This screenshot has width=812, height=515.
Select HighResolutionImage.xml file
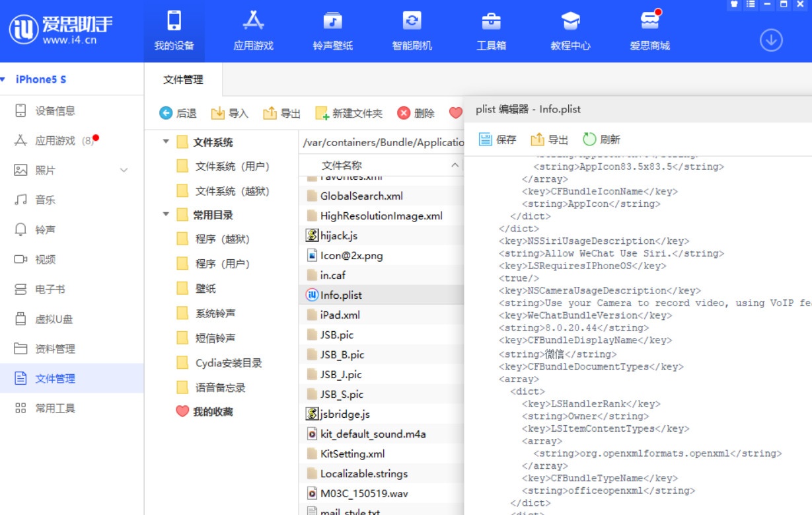382,216
